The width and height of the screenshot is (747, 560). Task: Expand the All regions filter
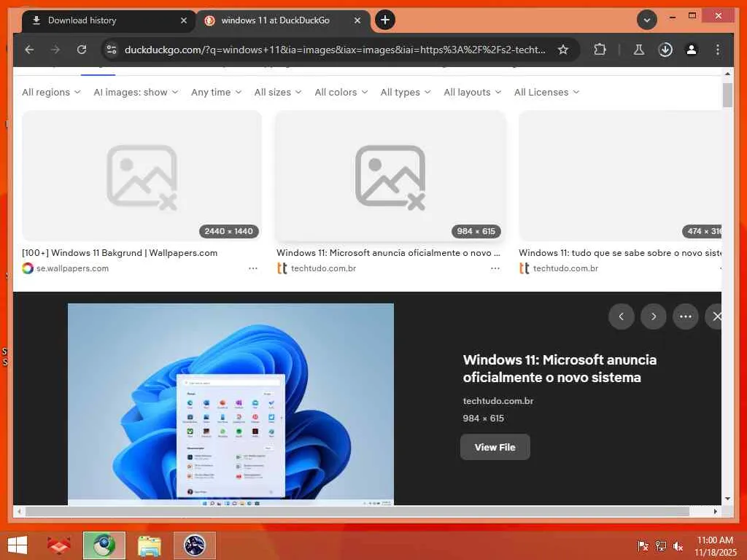coord(52,93)
